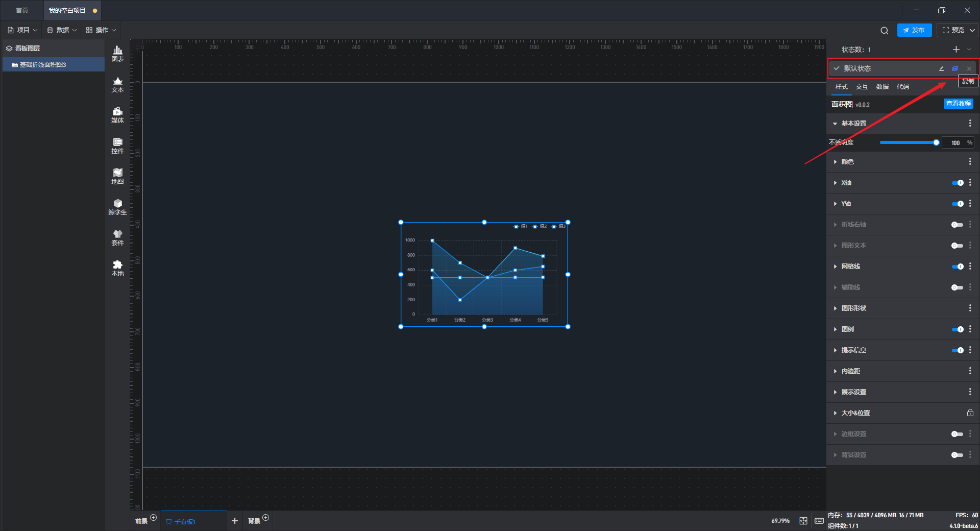Adjust the 不透明度 opacity slider handle
The width and height of the screenshot is (980, 531).
pyautogui.click(x=936, y=142)
